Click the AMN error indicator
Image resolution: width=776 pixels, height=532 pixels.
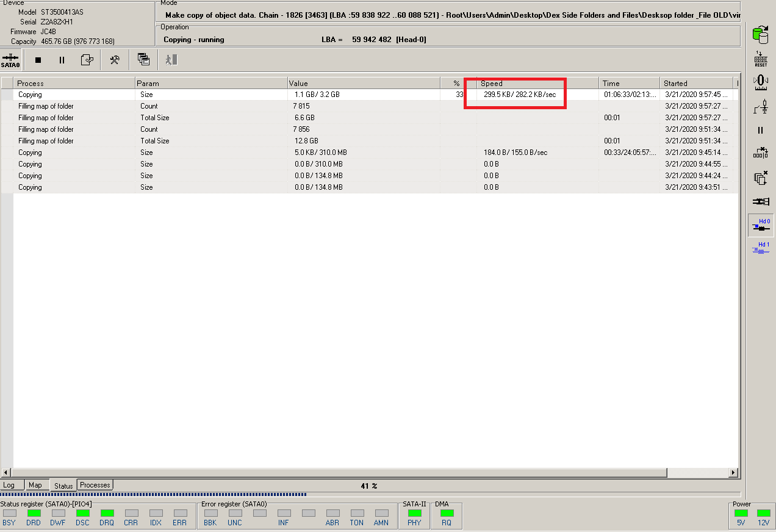(381, 513)
